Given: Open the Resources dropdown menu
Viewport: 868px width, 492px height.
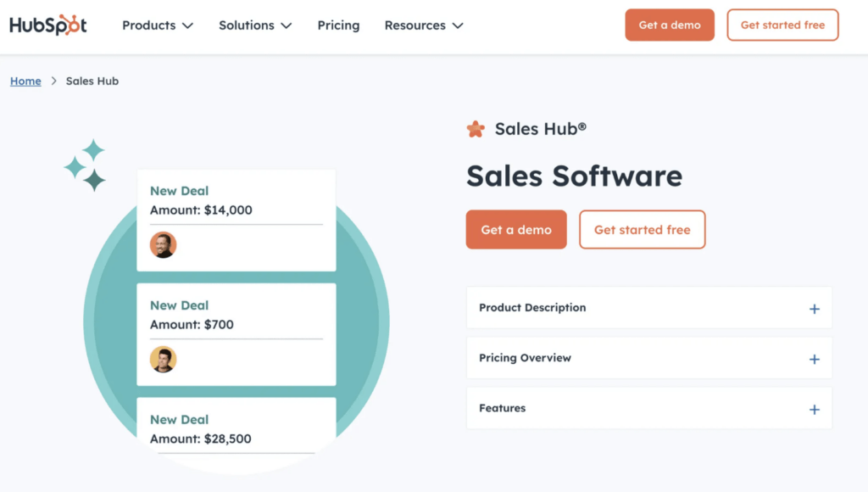Looking at the screenshot, I should point(424,25).
